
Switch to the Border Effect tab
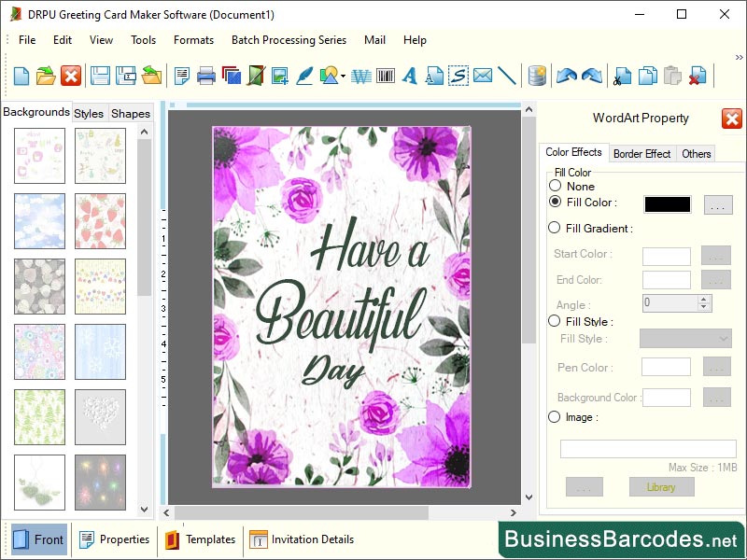click(642, 153)
